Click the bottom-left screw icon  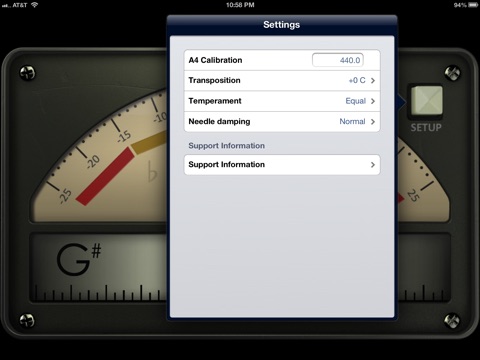tap(27, 320)
